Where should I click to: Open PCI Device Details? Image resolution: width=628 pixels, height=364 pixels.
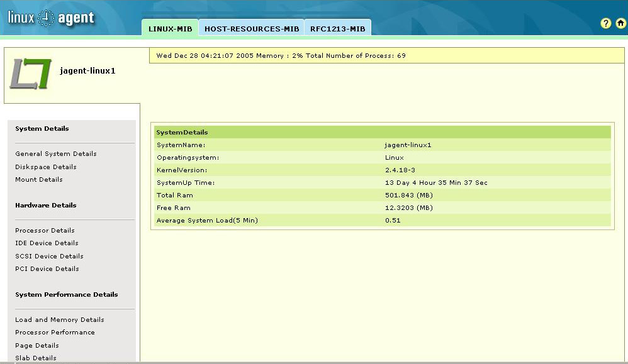pyautogui.click(x=47, y=269)
